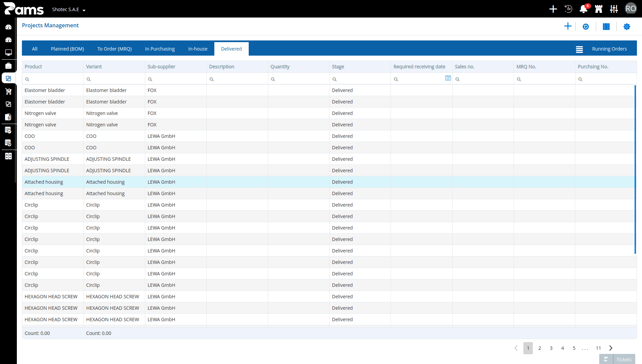Open calendar picker for Required receiving date
The width and height of the screenshot is (642, 364).
tap(448, 78)
